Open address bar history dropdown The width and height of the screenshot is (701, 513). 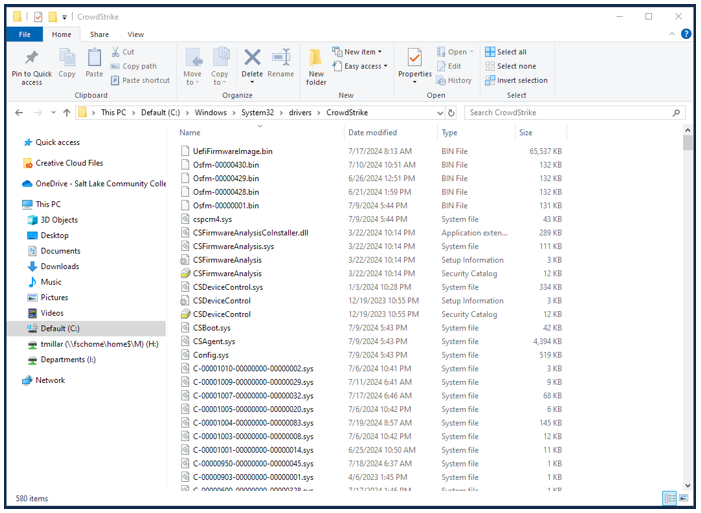(x=440, y=113)
